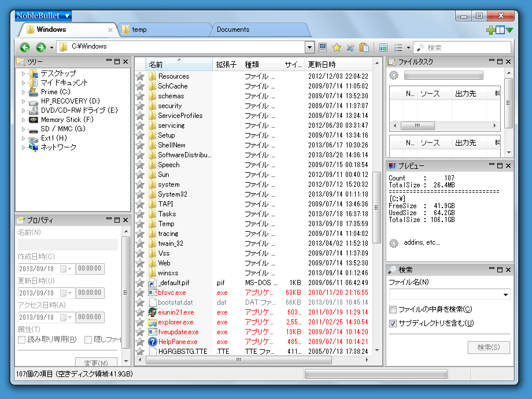Click the File Task progress bar
The height and width of the screenshot is (399, 532).
(x=444, y=75)
